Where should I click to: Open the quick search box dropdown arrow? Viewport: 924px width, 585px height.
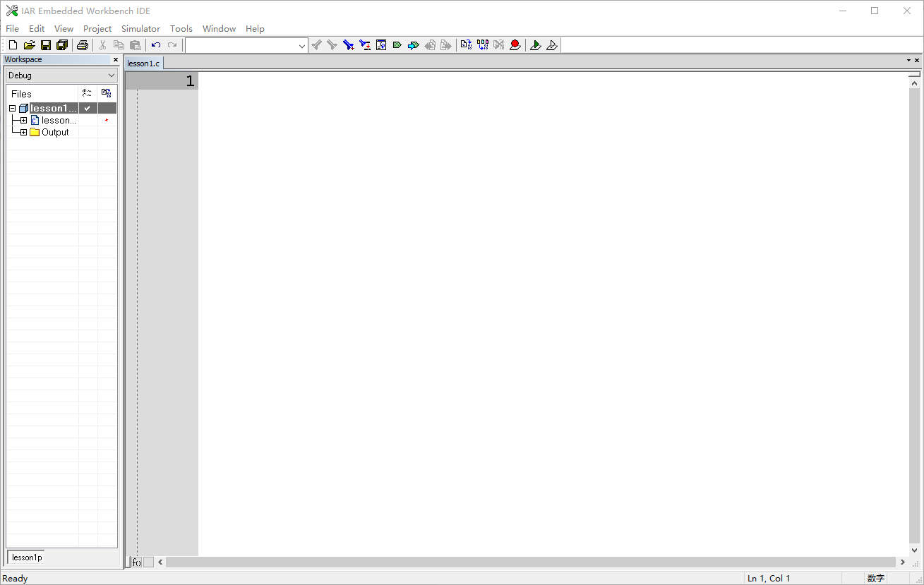(302, 46)
